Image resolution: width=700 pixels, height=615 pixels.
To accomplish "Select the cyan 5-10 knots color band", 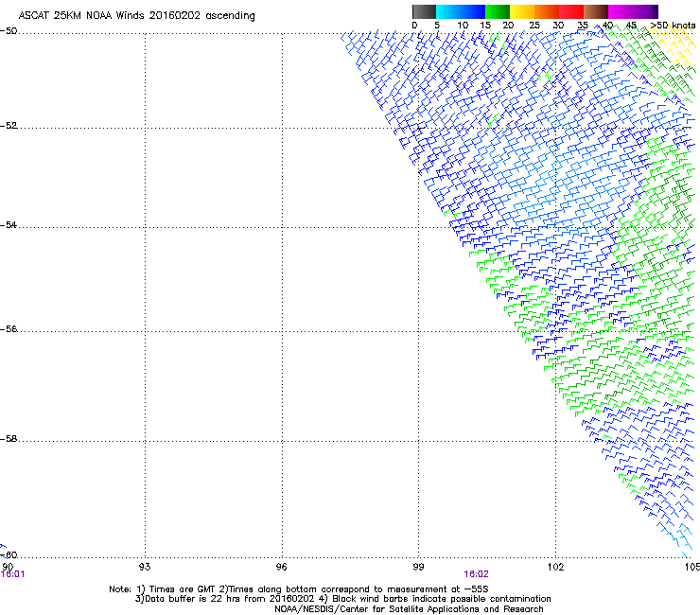I will pos(447,11).
